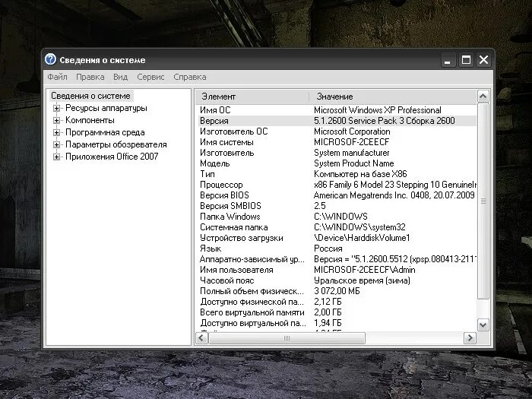Click value 5.1.2600 Service Pack 3
The image size is (532, 399).
click(359, 121)
